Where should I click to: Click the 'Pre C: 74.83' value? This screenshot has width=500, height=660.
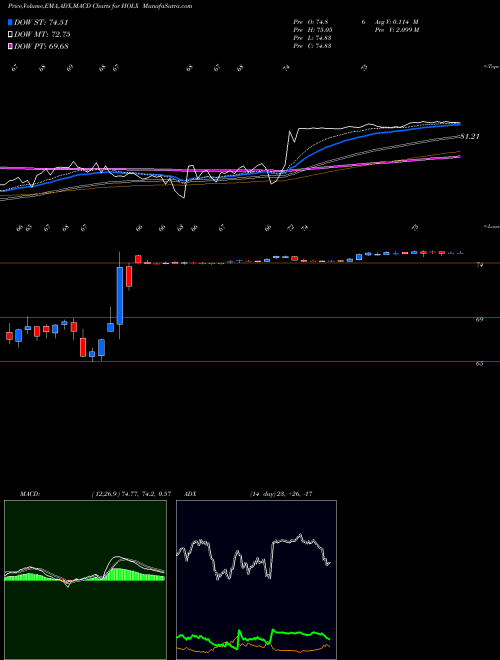coord(313,45)
